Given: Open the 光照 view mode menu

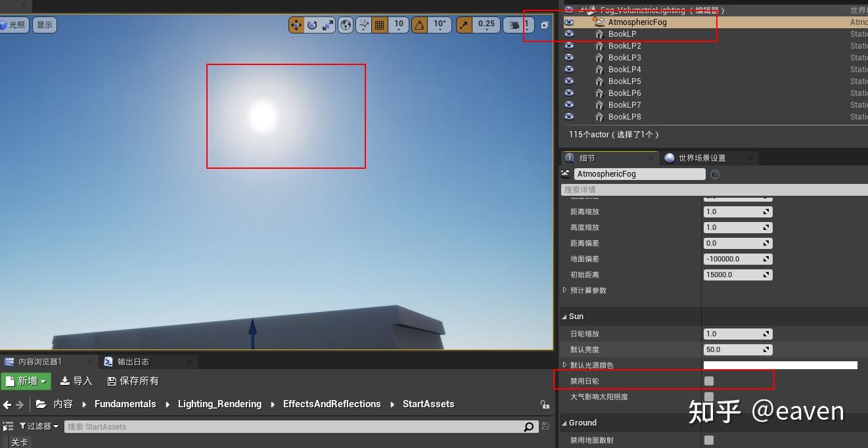Looking at the screenshot, I should pyautogui.click(x=14, y=25).
